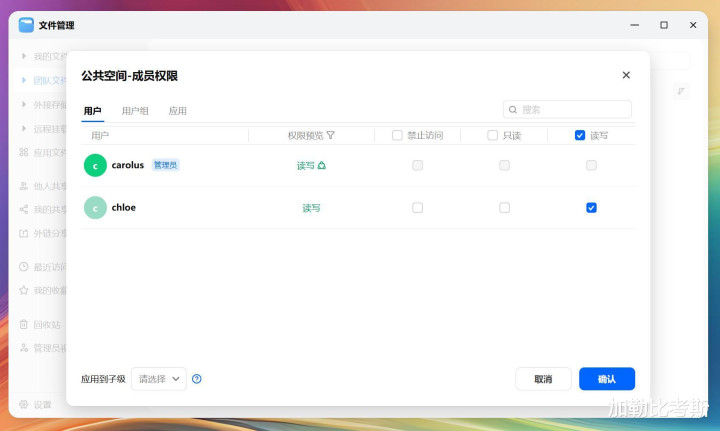Screen dimensions: 720x431
Task: Uncheck 读写 permission for chloe
Action: tap(591, 208)
